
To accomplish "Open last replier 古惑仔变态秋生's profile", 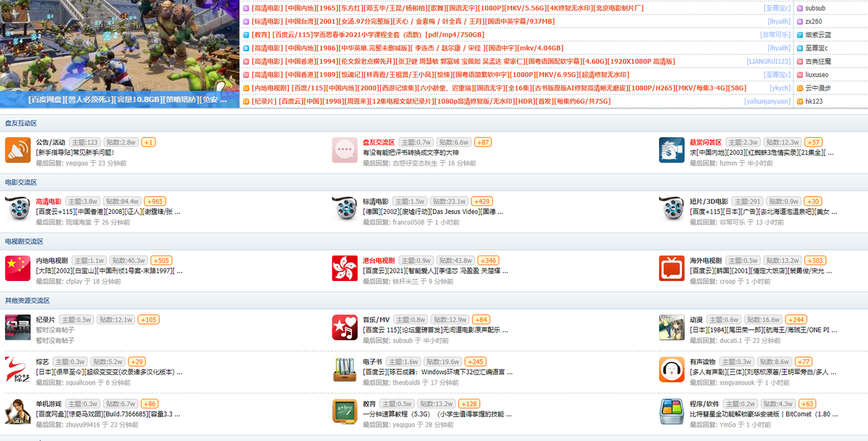I will (x=415, y=163).
